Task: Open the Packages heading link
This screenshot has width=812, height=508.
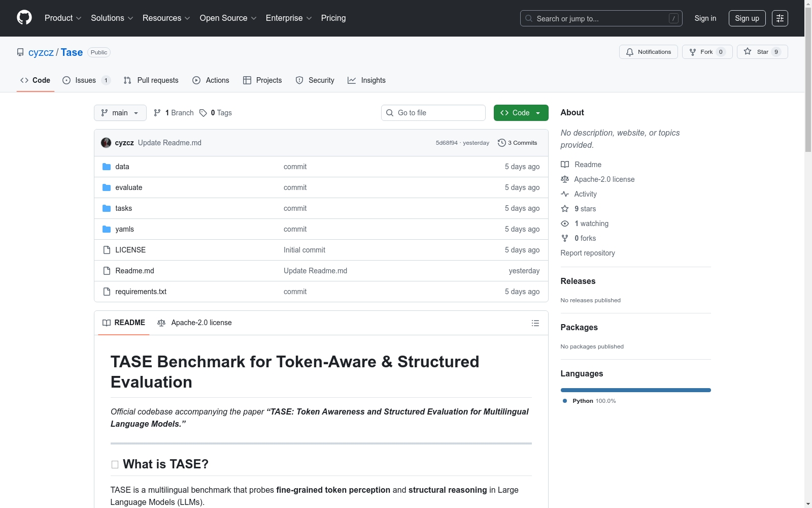Action: (x=579, y=327)
